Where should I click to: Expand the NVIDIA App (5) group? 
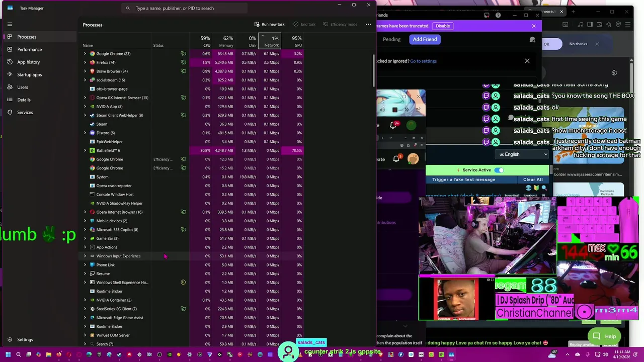tap(85, 107)
